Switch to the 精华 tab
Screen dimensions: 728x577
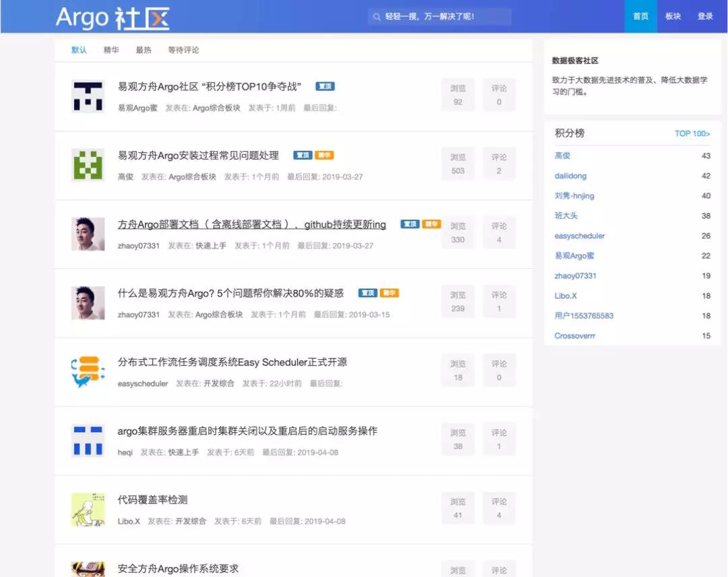[x=111, y=50]
